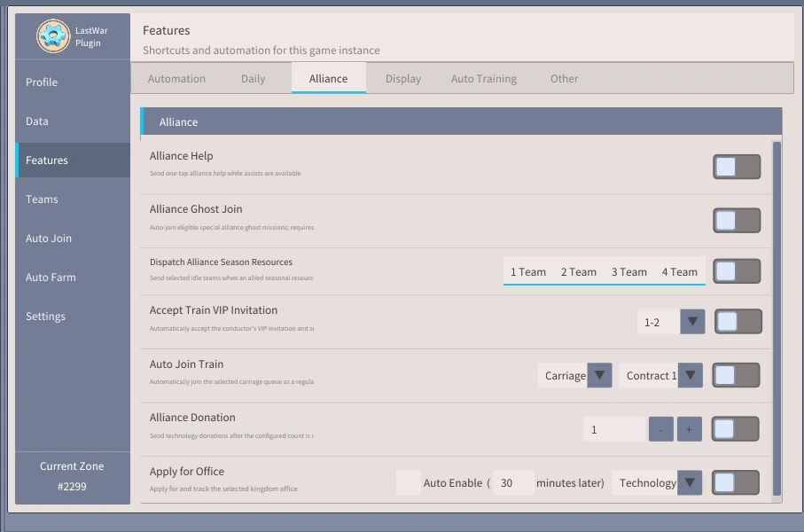Enable the Alliance Help toggle
804x532 pixels.
(x=737, y=167)
